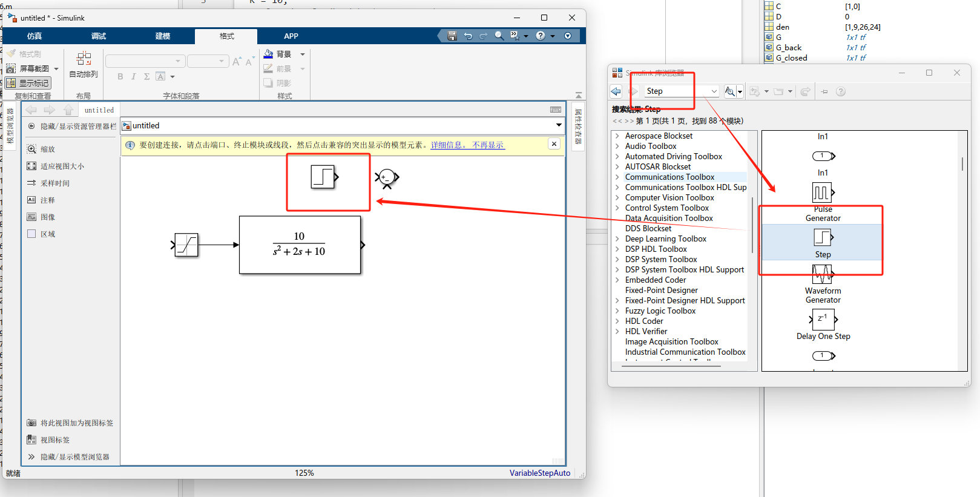
Task: Toggle the Area (区域) box tool
Action: (x=32, y=234)
